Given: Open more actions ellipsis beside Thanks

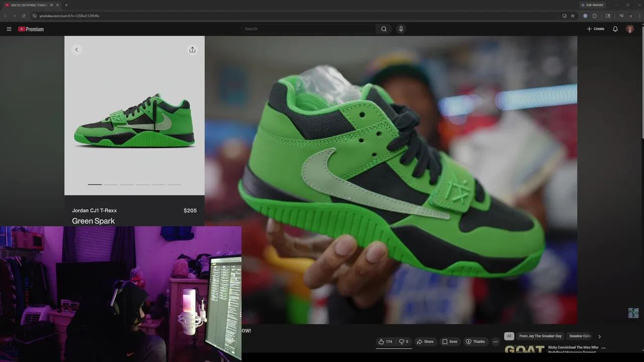Looking at the screenshot, I should 495,342.
